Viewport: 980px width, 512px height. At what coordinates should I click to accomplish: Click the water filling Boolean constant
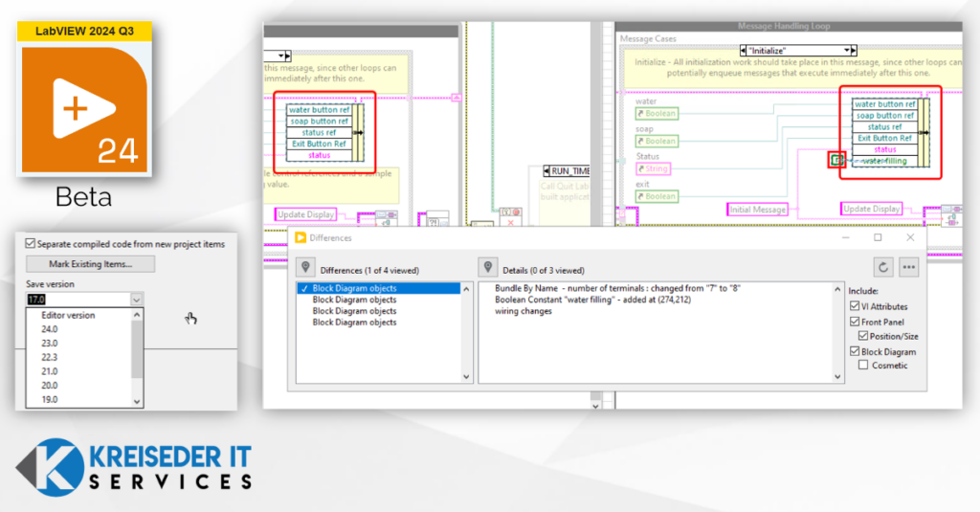(x=838, y=160)
